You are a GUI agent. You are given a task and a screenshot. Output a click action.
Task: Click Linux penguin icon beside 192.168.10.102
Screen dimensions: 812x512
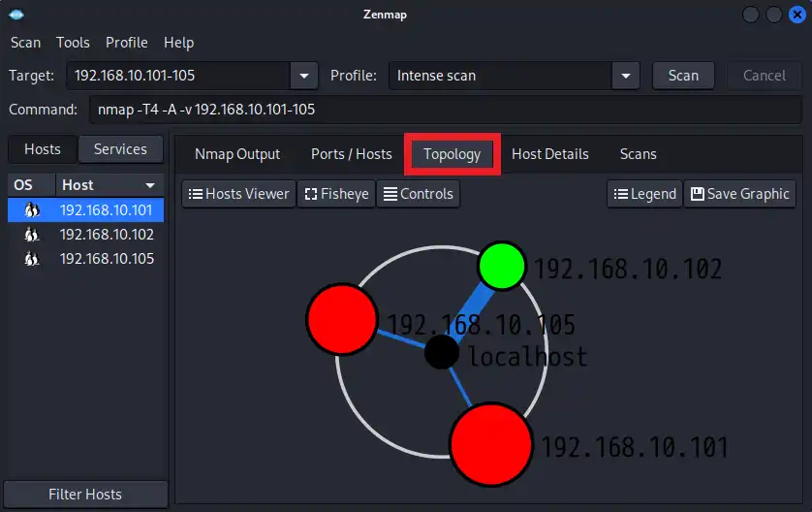(x=32, y=235)
